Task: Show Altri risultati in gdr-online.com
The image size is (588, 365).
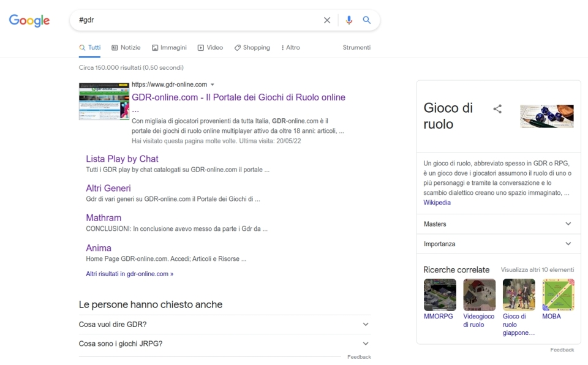Action: (x=130, y=274)
